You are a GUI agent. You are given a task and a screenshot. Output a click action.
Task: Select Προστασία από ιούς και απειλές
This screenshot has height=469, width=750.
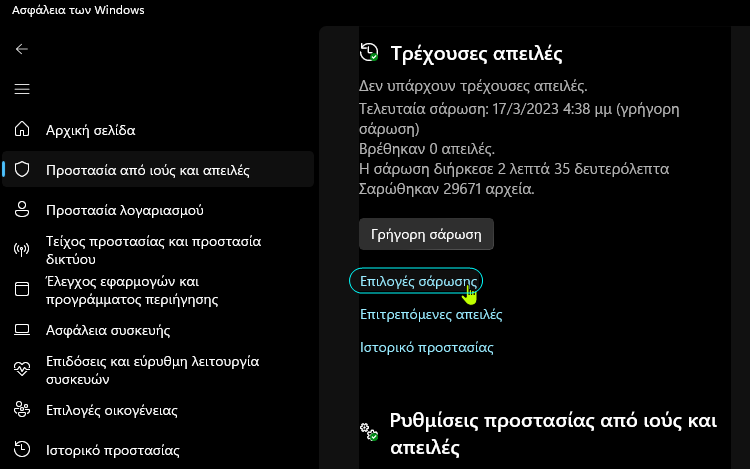coord(158,169)
